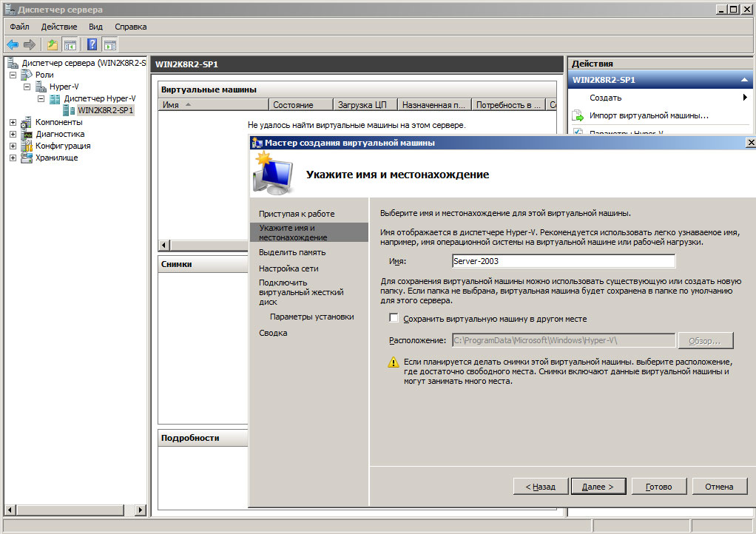The image size is (756, 534).
Task: Click the Hyper-V role icon in the tree
Action: point(41,87)
